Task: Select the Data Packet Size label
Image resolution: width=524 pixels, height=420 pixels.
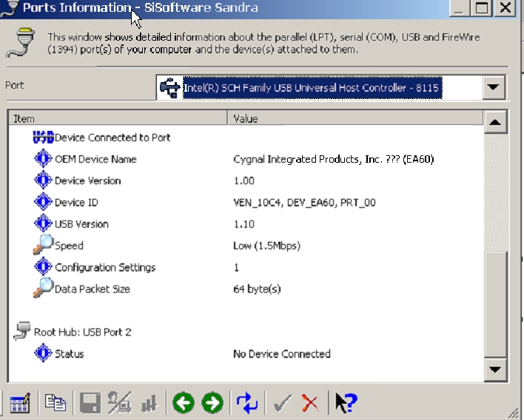Action: point(93,289)
